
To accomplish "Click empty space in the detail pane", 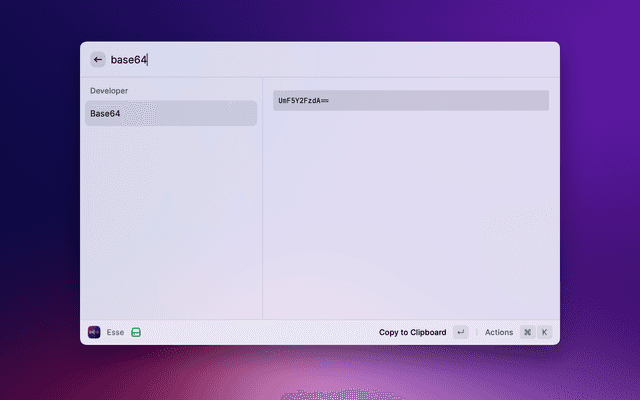I will point(410,220).
